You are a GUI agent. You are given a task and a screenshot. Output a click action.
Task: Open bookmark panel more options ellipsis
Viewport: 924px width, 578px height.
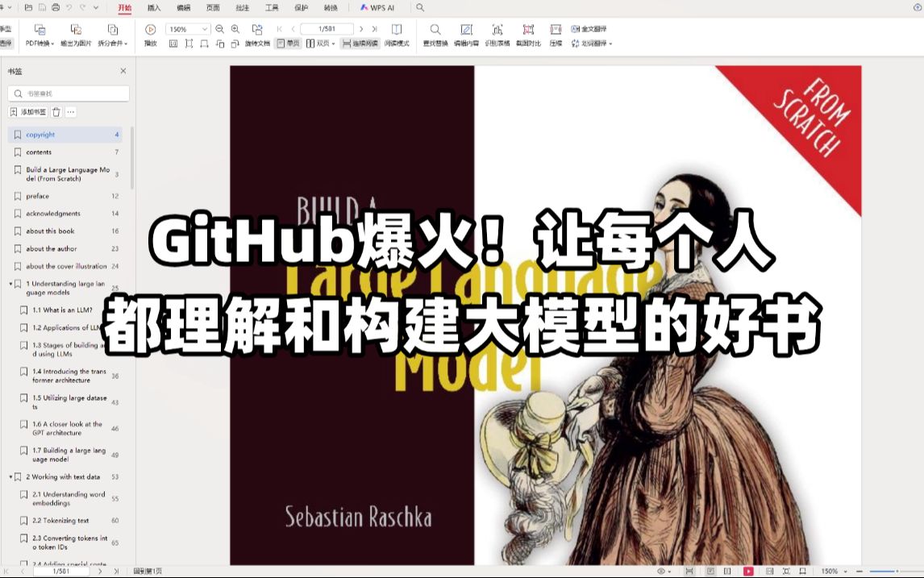[71, 112]
